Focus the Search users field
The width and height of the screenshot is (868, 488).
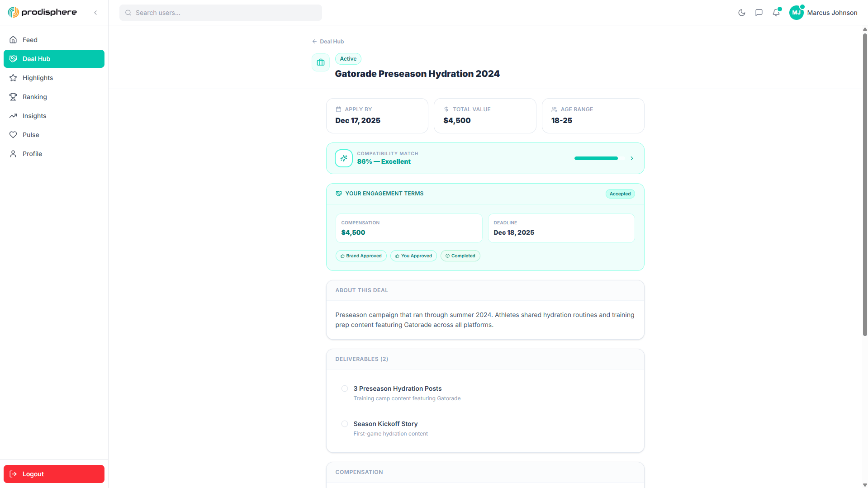click(221, 13)
